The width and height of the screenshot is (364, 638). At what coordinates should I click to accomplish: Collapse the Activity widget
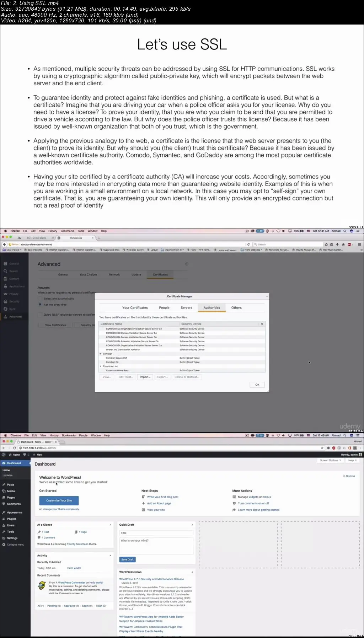pyautogui.click(x=110, y=556)
